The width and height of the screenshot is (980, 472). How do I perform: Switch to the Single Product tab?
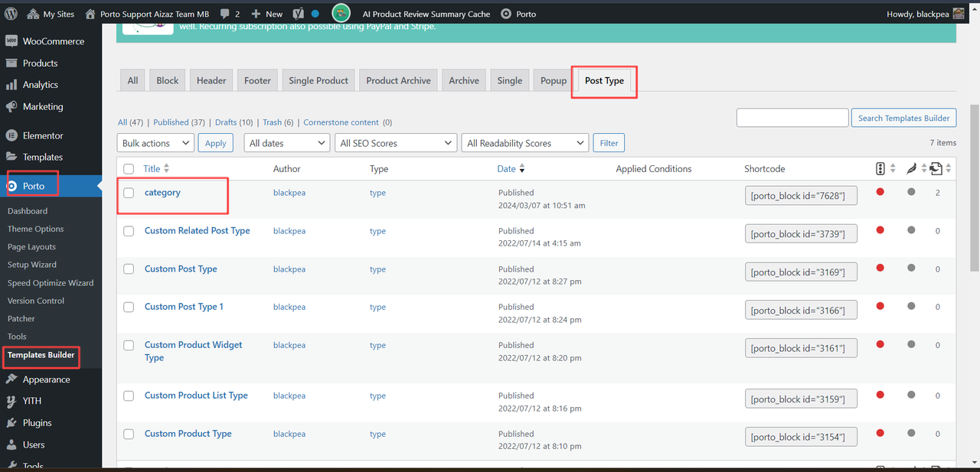pos(318,80)
